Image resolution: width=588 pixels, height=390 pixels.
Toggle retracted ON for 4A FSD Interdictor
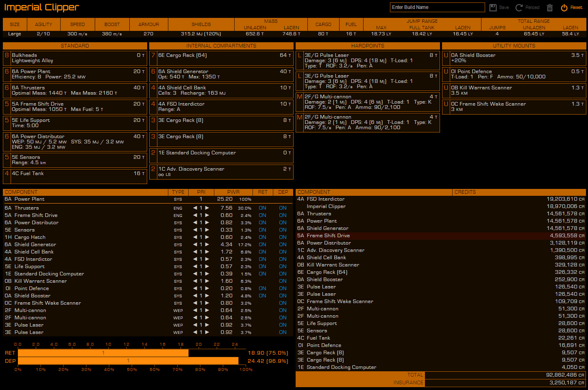click(262, 259)
